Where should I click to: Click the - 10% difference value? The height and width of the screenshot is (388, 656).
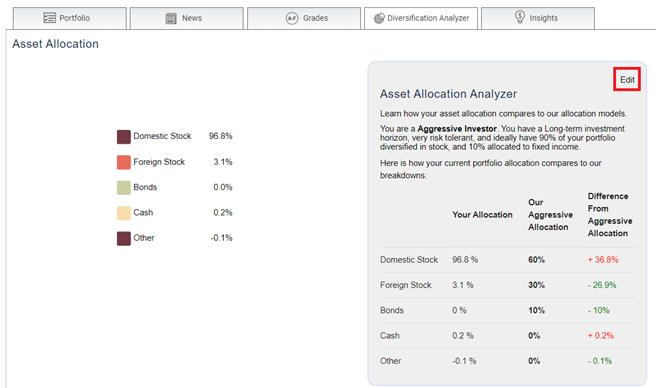click(599, 310)
